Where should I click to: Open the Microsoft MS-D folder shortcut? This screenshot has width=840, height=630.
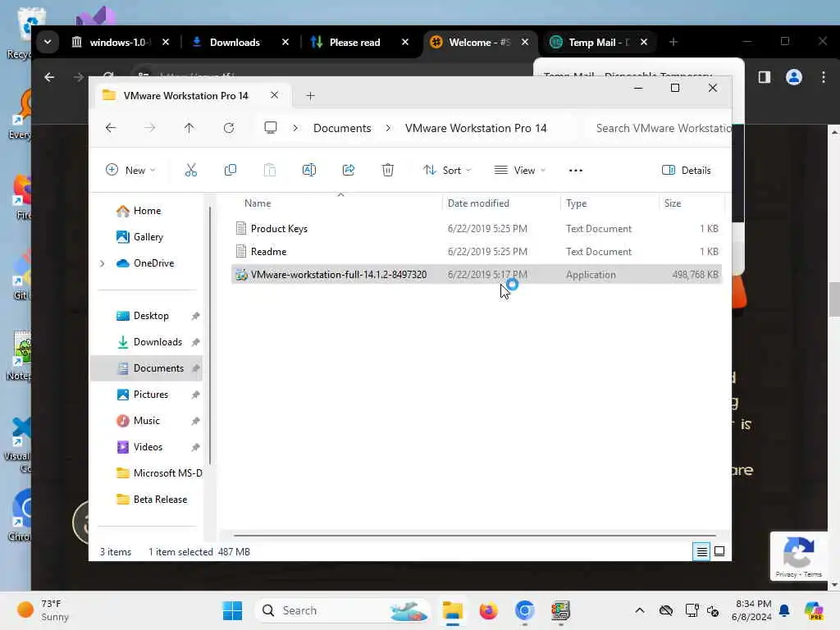pos(159,473)
